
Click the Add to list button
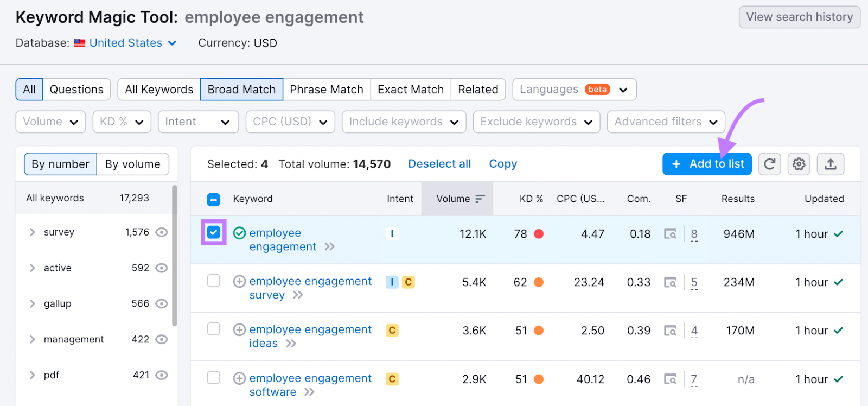[707, 164]
